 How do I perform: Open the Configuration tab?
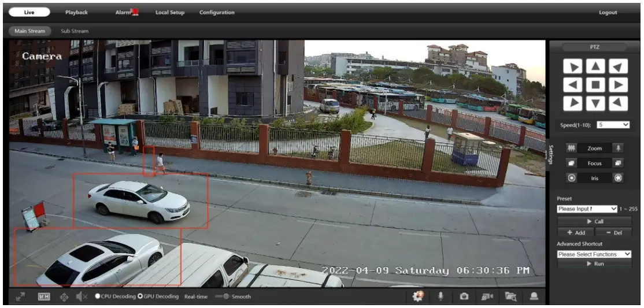pyautogui.click(x=217, y=12)
